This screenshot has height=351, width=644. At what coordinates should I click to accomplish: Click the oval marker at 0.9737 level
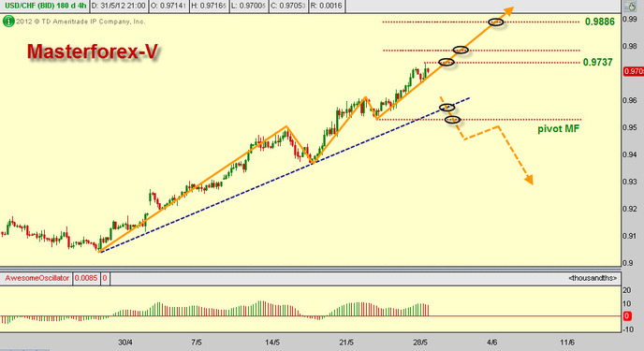[x=446, y=63]
